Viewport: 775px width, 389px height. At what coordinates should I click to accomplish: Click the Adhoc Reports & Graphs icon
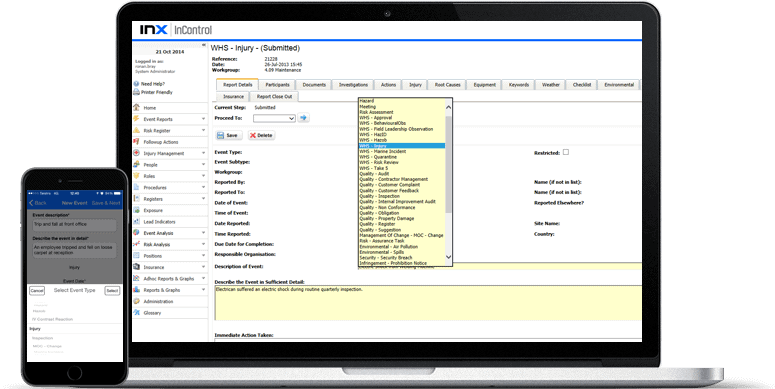137,278
